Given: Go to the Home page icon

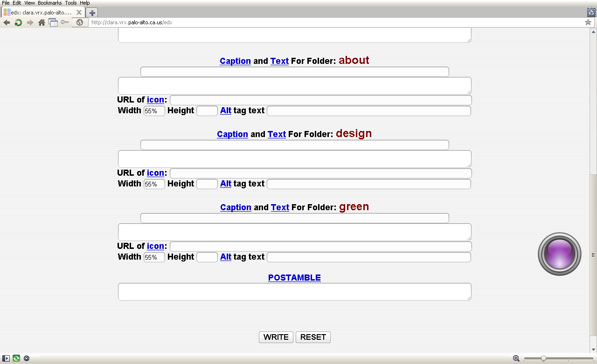Looking at the screenshot, I should [x=42, y=22].
